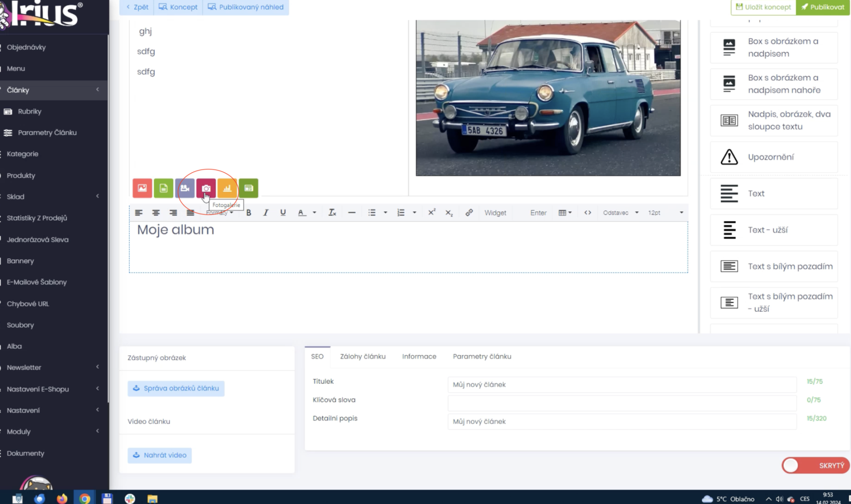This screenshot has width=851, height=504.
Task: Click the Widget toolbar button
Action: click(x=495, y=213)
